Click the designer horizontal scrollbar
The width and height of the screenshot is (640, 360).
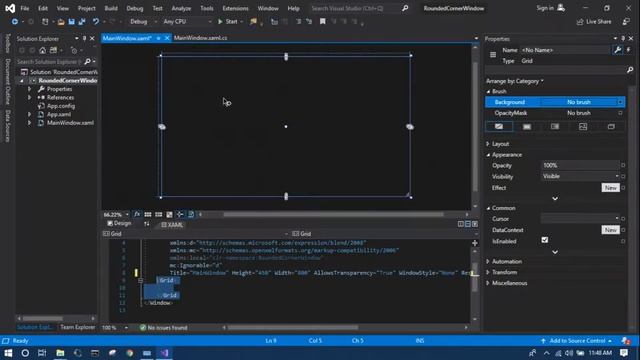click(x=333, y=214)
